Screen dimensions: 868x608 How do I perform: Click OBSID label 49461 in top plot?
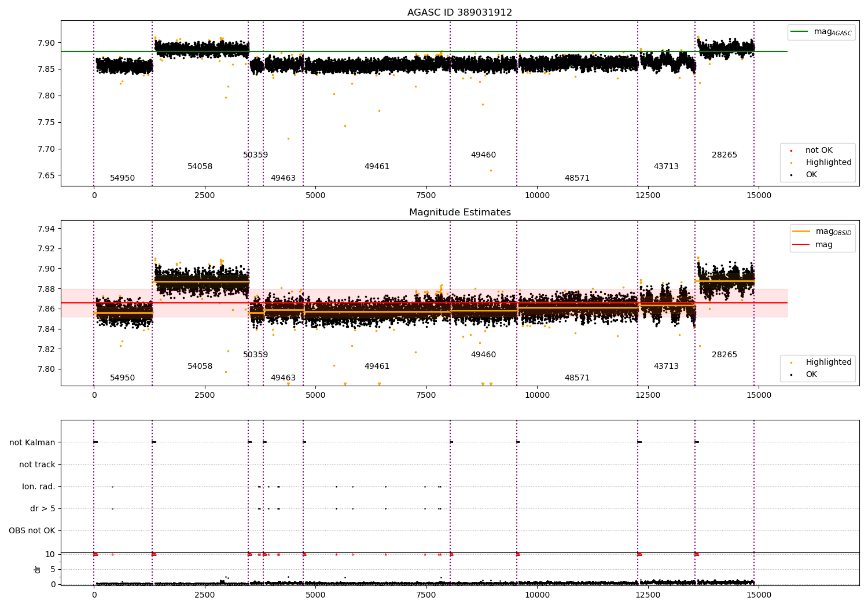point(377,166)
